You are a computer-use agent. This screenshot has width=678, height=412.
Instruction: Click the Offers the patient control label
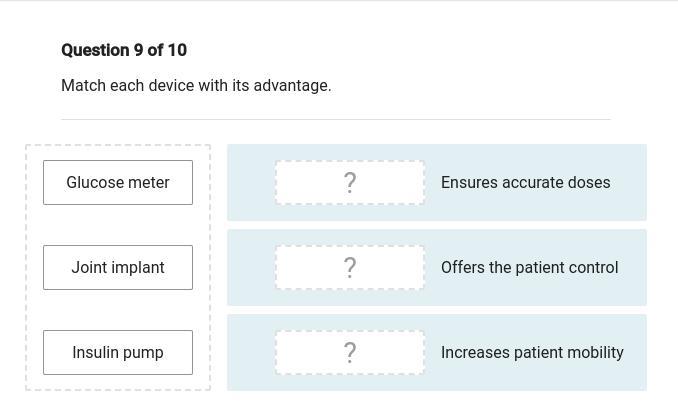pos(529,267)
